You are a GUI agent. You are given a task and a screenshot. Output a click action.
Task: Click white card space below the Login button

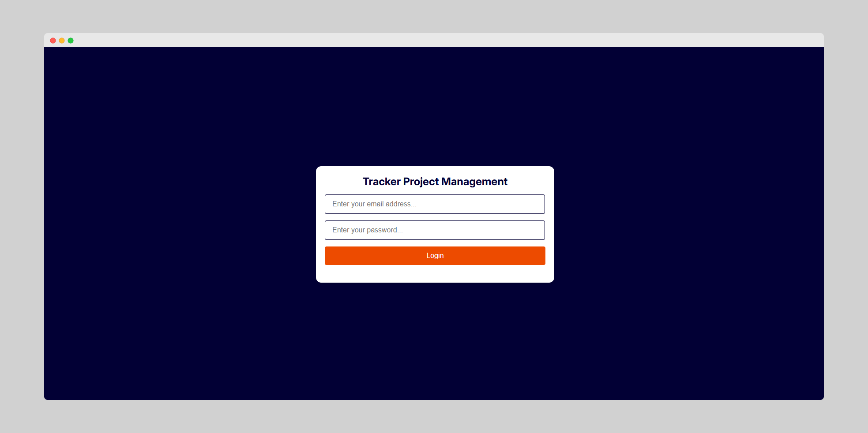pos(435,274)
